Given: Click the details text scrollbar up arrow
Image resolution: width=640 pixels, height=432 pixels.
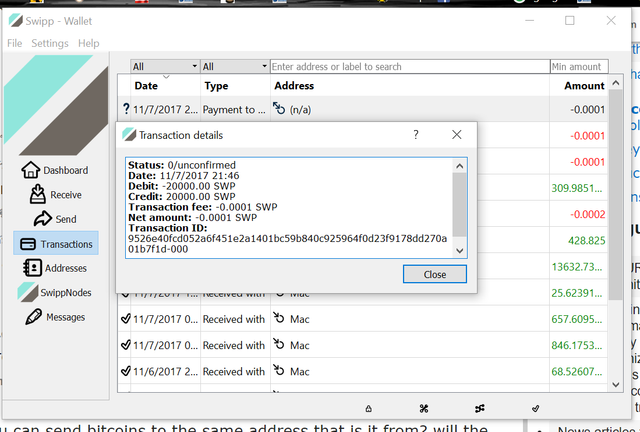Looking at the screenshot, I should point(460,166).
